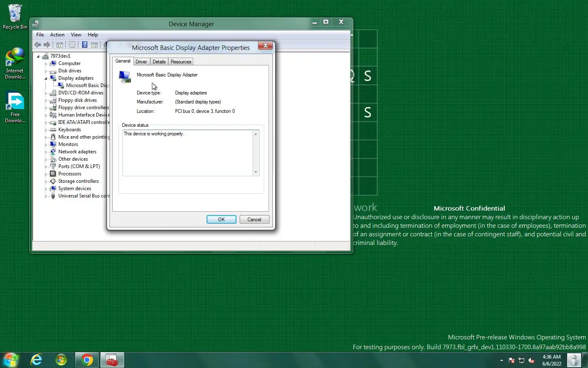Image resolution: width=588 pixels, height=368 pixels.
Task: Launch Internet Explorer from the taskbar
Action: [36, 360]
